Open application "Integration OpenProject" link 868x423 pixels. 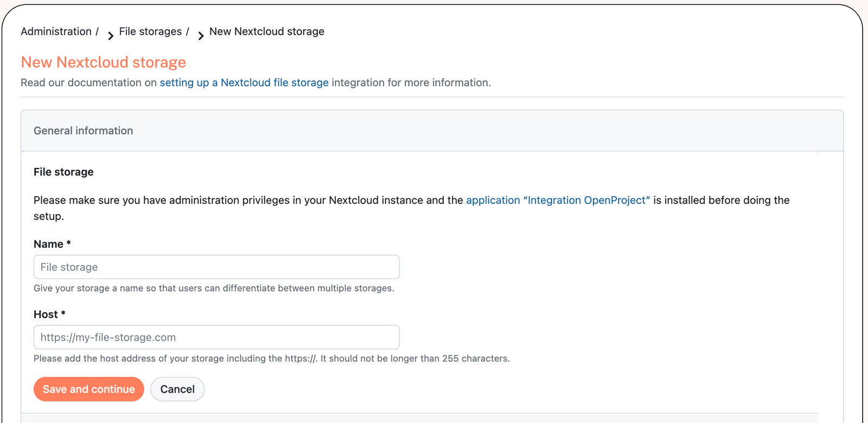point(558,200)
